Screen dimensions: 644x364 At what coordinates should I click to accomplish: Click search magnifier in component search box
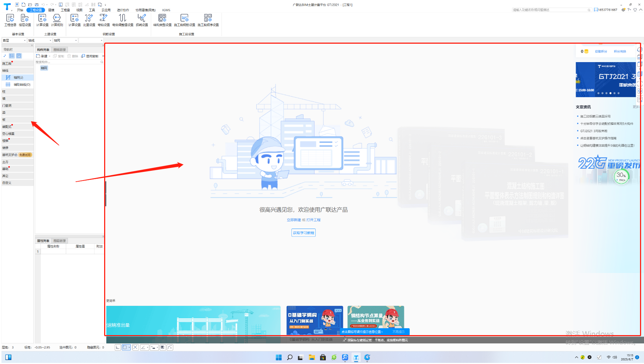(102, 62)
